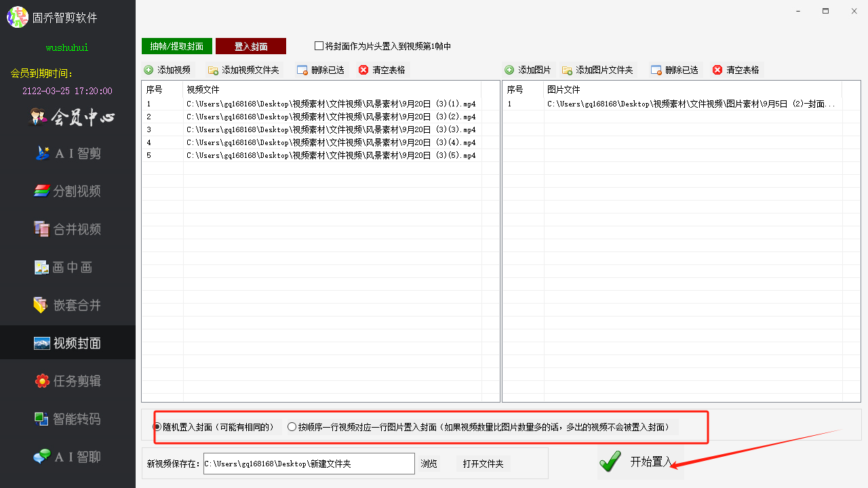Open the 嵌套合并 sidebar module
The image size is (868, 488).
point(68,306)
